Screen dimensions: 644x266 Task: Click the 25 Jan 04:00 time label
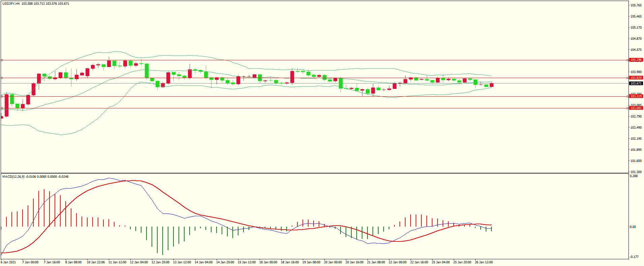(x=441, y=262)
